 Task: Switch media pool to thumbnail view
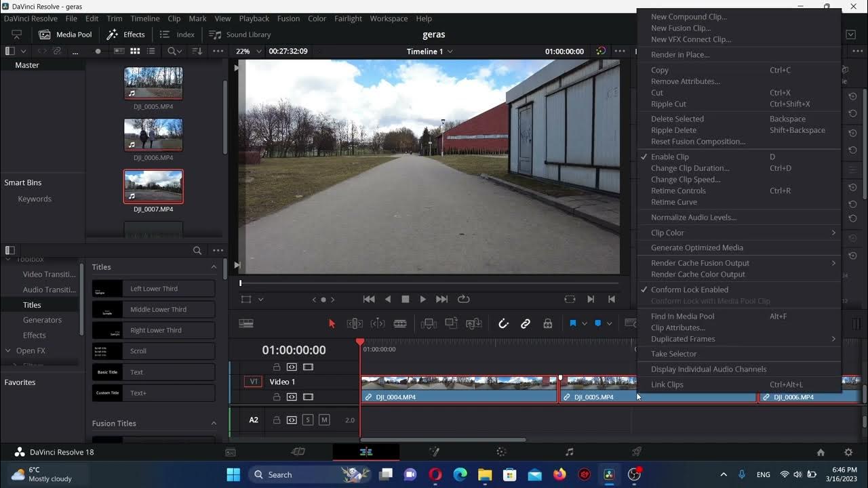135,51
